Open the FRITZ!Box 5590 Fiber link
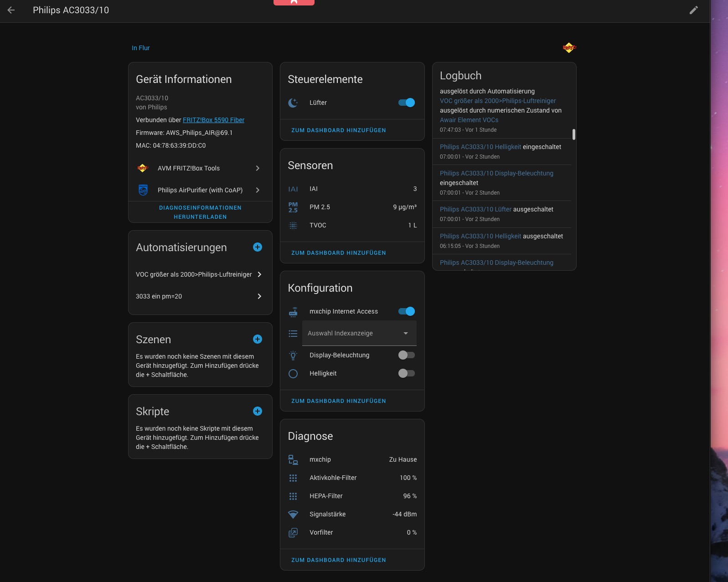728x582 pixels. (213, 120)
